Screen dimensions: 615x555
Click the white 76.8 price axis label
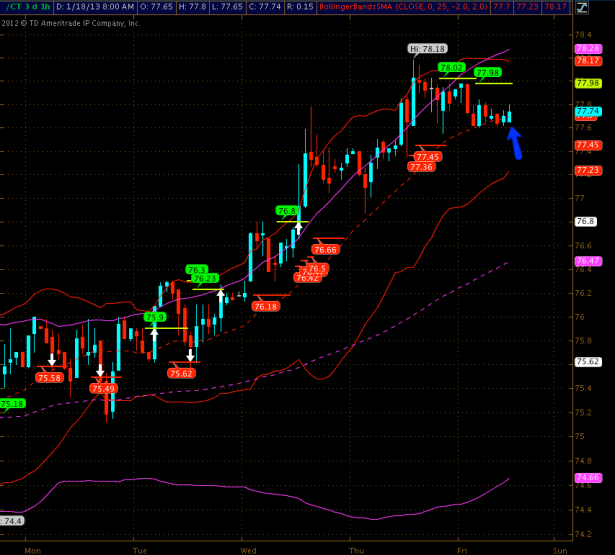tap(585, 221)
